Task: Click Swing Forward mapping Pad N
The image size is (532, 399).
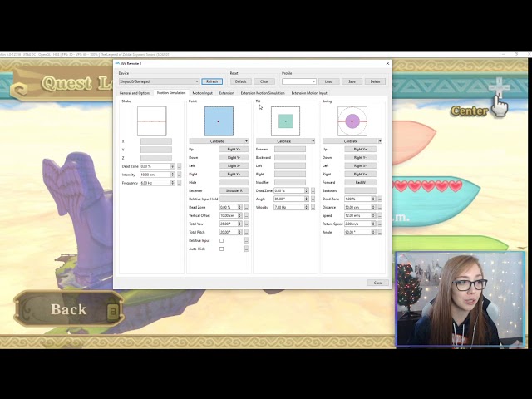Action: [x=360, y=183]
